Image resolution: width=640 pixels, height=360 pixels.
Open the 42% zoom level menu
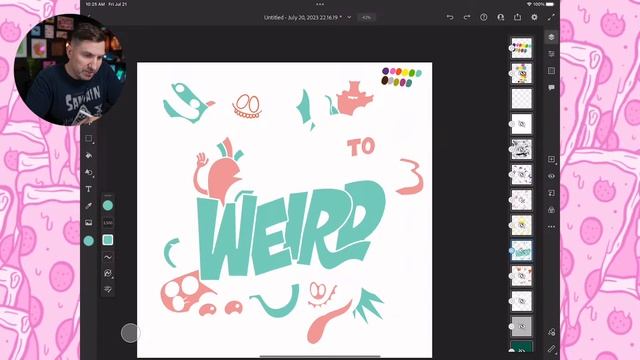click(x=367, y=17)
